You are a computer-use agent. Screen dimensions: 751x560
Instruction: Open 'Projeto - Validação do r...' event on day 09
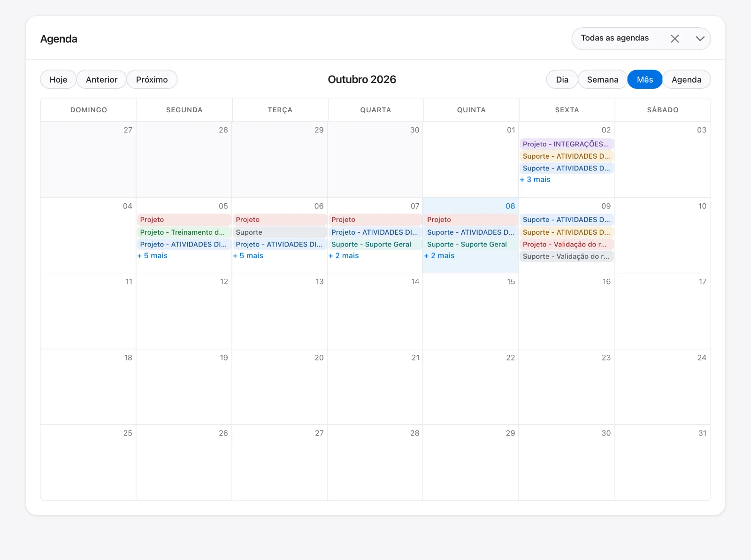point(567,245)
